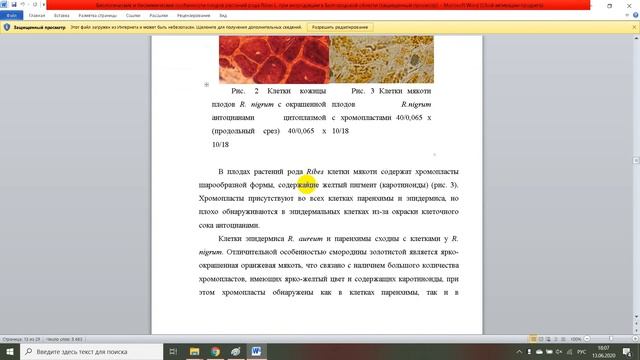Click the 100% zoom level button
Screen dimensions: 640x360
click(x=576, y=339)
